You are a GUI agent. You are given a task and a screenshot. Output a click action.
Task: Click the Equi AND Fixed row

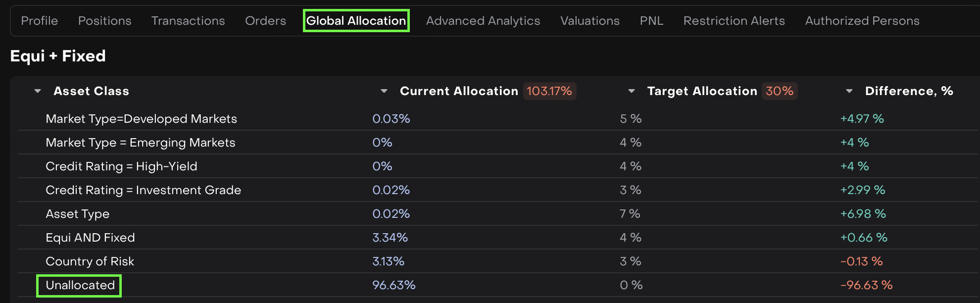tap(90, 238)
